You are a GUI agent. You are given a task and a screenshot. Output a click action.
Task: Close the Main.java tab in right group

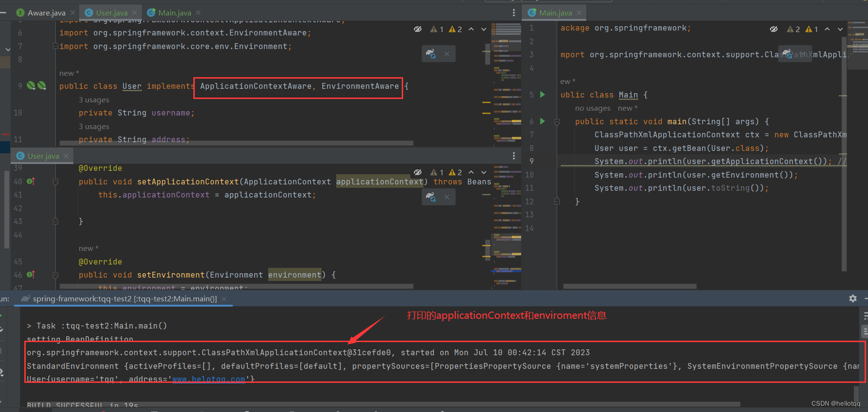(579, 13)
